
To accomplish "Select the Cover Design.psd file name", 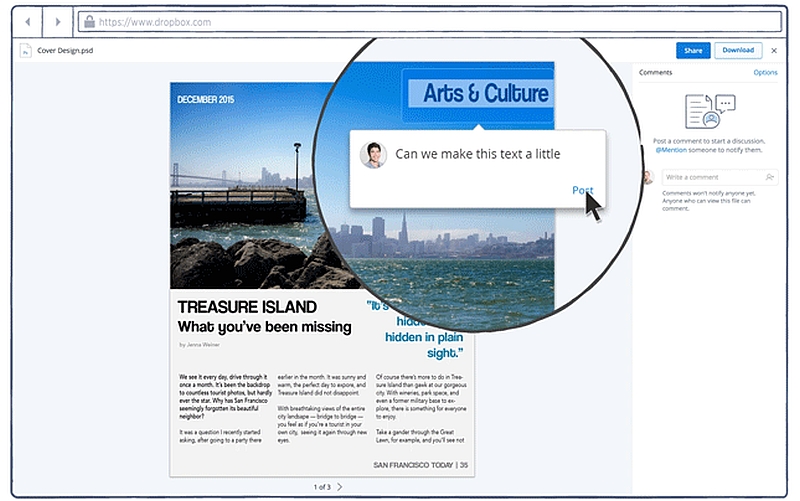I will pyautogui.click(x=65, y=51).
